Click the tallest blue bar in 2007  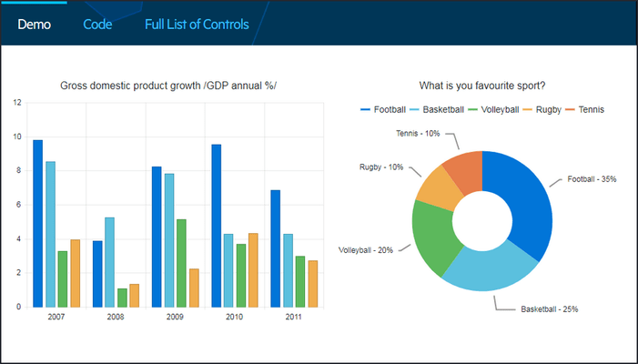coord(38,224)
